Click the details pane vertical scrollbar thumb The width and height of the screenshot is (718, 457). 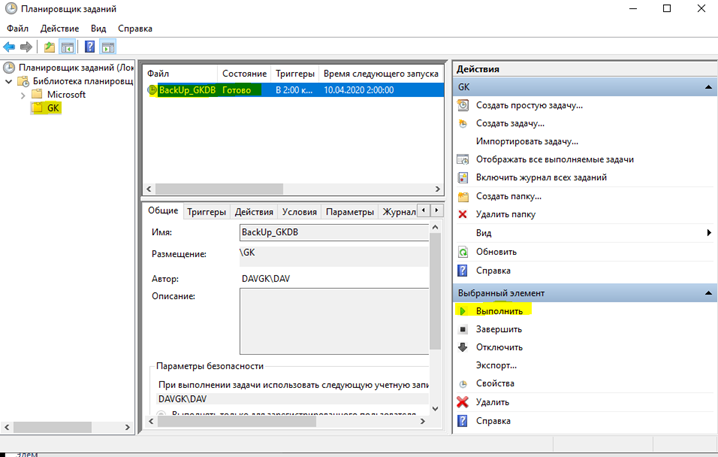pos(435,291)
